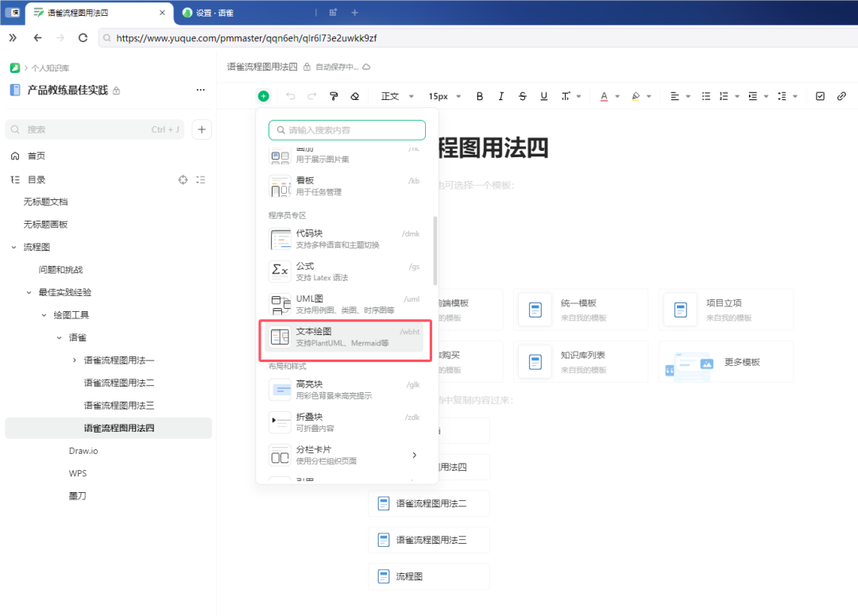Toggle the bulleted list
The width and height of the screenshot is (858, 616).
click(x=706, y=96)
